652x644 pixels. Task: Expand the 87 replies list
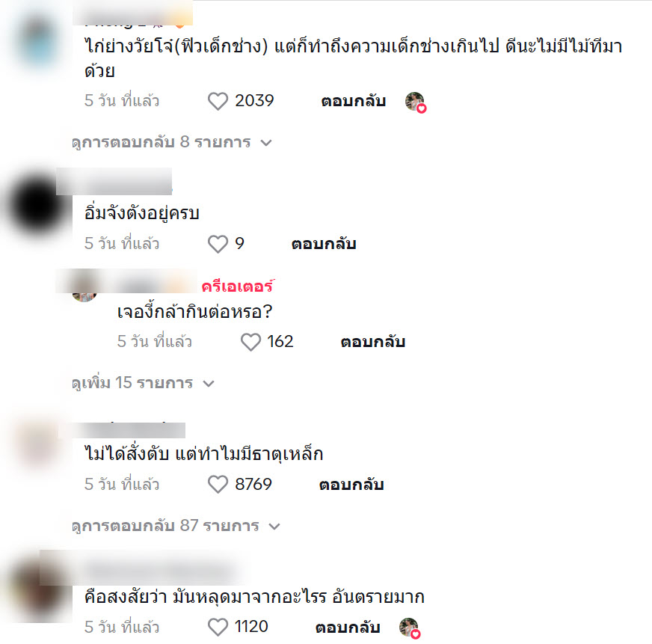176,526
